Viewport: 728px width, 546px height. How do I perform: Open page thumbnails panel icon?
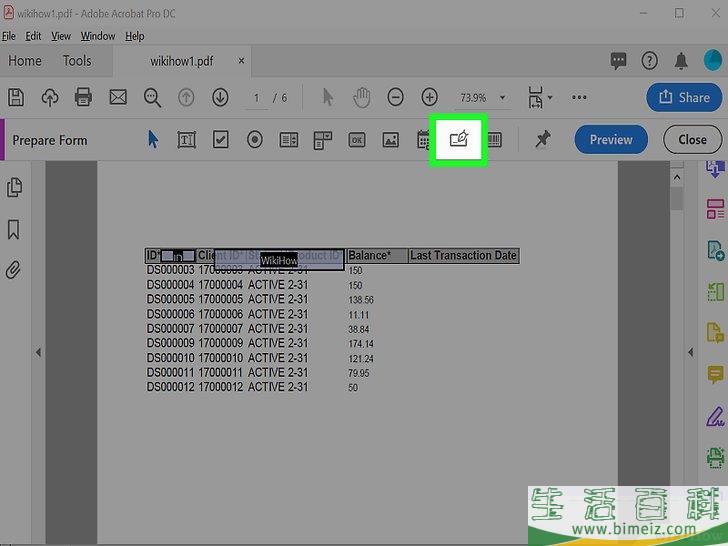pyautogui.click(x=14, y=188)
